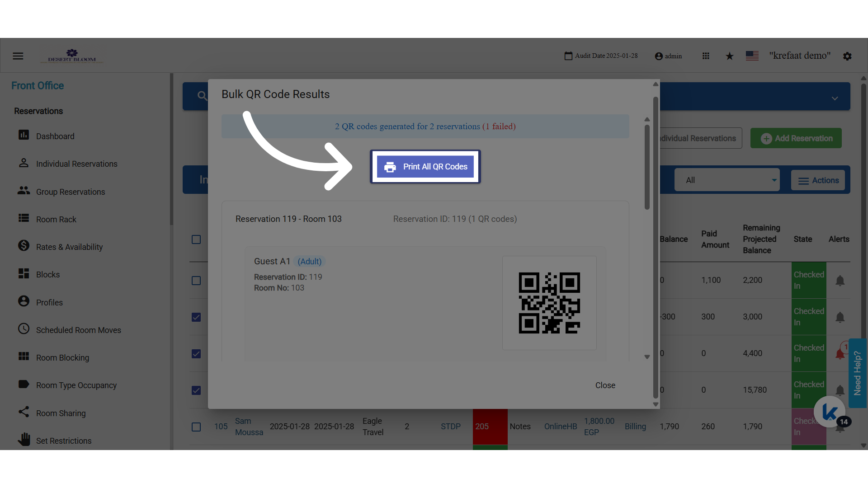Change language via the US flag
The height and width of the screenshot is (488, 868).
click(x=752, y=56)
